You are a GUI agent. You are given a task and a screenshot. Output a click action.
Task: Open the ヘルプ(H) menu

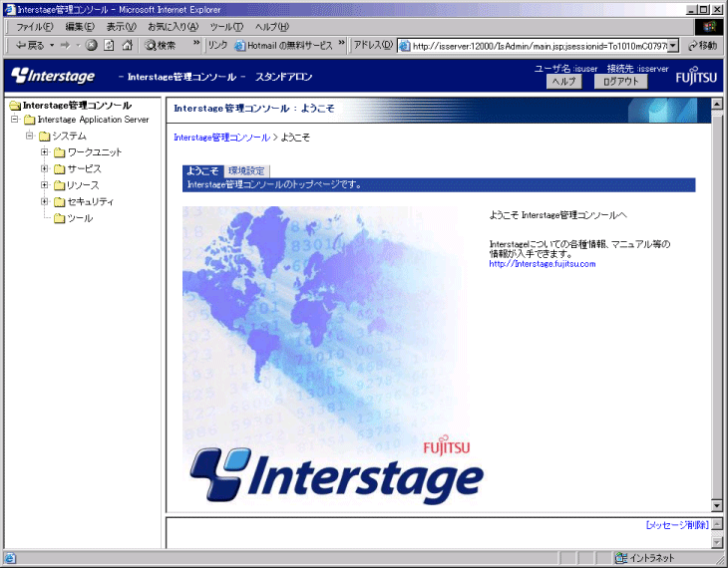pyautogui.click(x=272, y=27)
